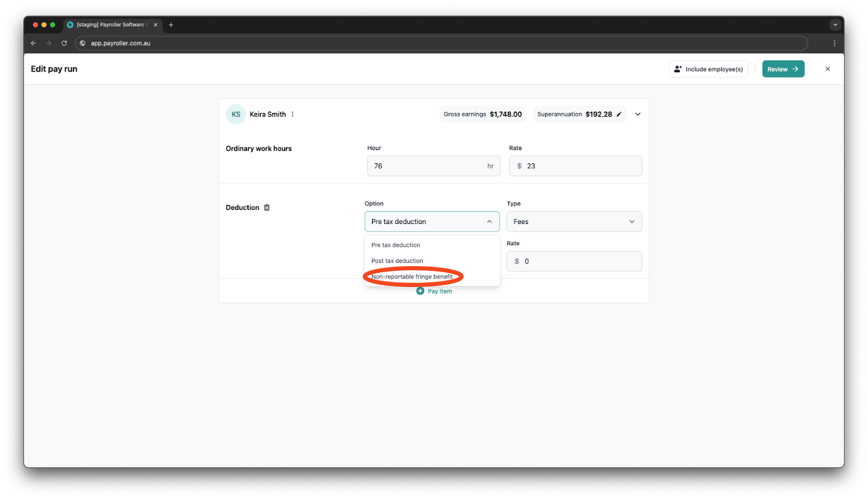The height and width of the screenshot is (499, 868).
Task: Open a new browser tab
Action: coord(171,25)
